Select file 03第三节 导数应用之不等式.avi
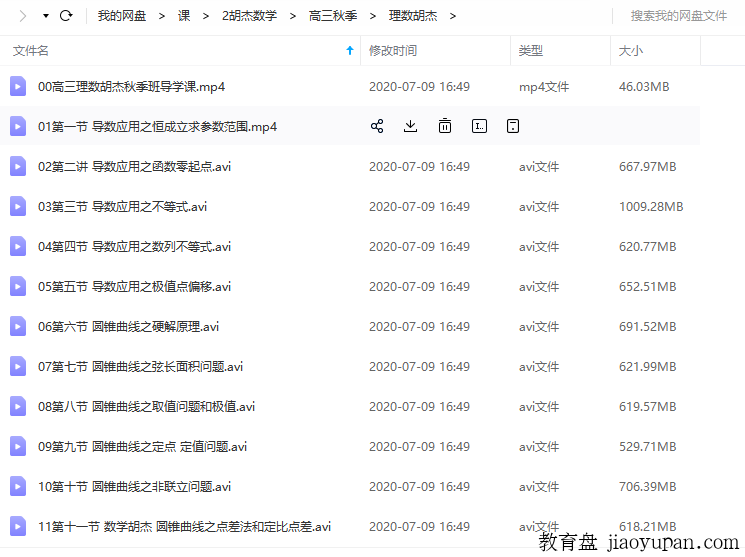745x557 pixels. 122,207
